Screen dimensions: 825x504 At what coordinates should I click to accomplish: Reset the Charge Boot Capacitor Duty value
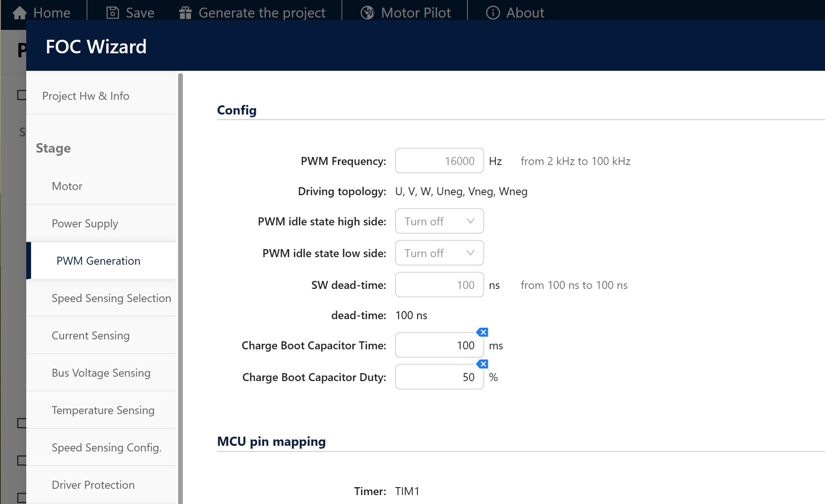[x=483, y=364]
